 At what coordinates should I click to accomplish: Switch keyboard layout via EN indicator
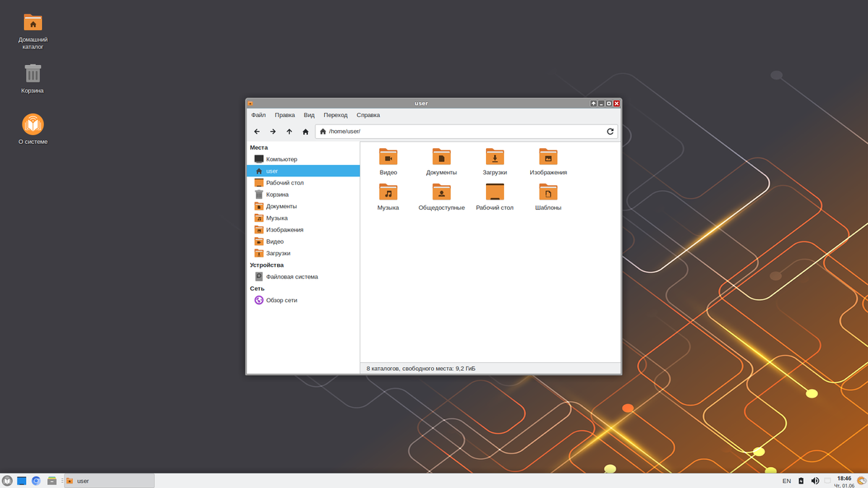pos(786,481)
